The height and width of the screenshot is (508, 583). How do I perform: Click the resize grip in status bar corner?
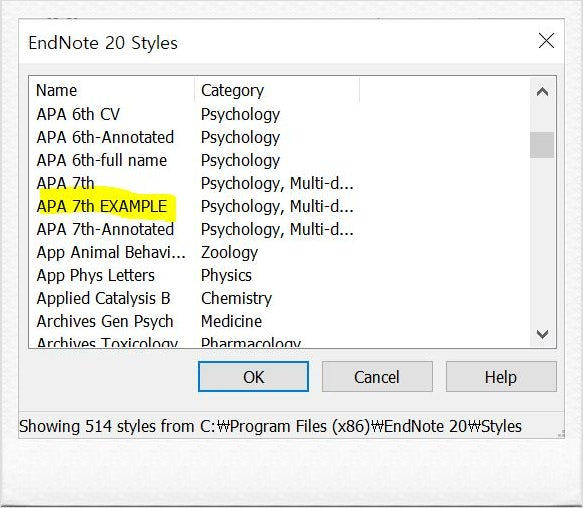coord(561,434)
